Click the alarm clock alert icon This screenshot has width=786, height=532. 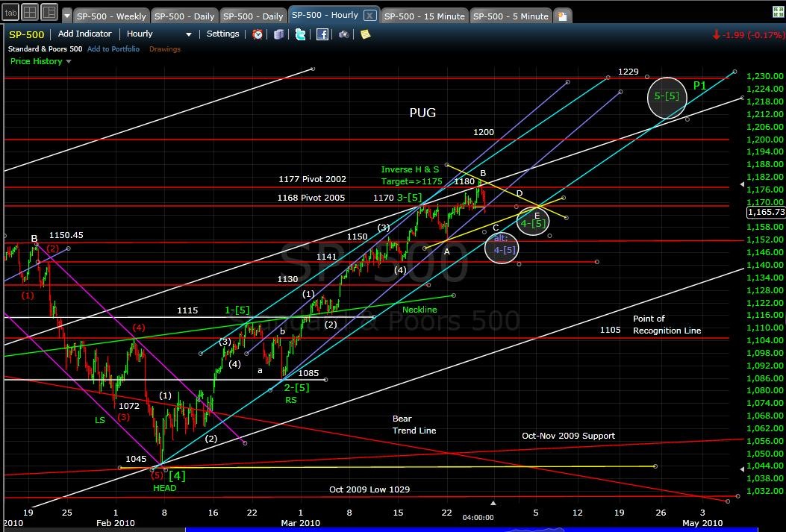[x=258, y=34]
